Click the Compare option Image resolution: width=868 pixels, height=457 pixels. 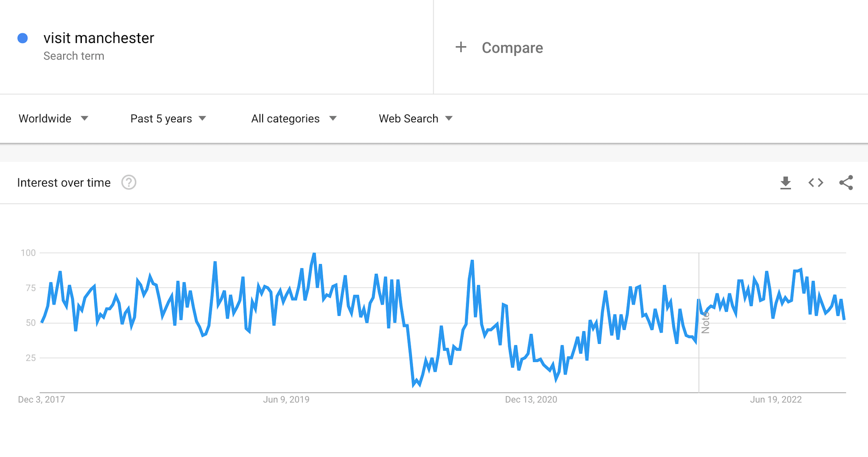[512, 47]
